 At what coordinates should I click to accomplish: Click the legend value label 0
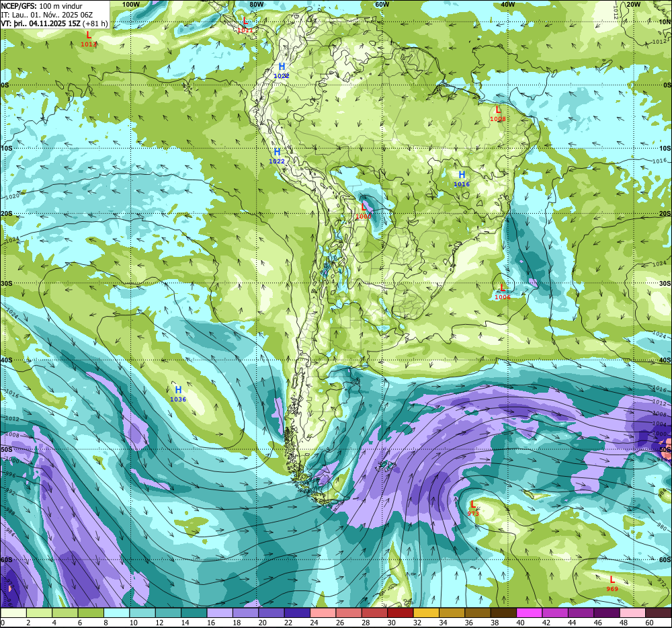tap(3, 623)
